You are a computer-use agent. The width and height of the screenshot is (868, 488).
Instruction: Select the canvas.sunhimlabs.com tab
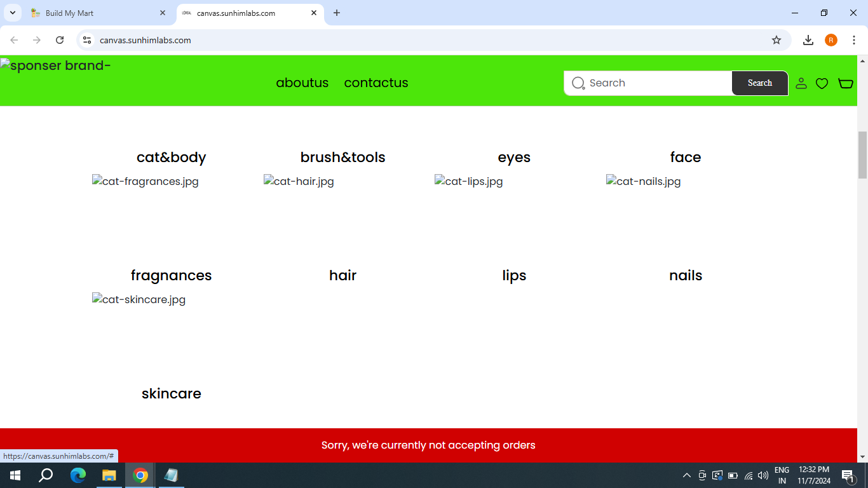[250, 13]
